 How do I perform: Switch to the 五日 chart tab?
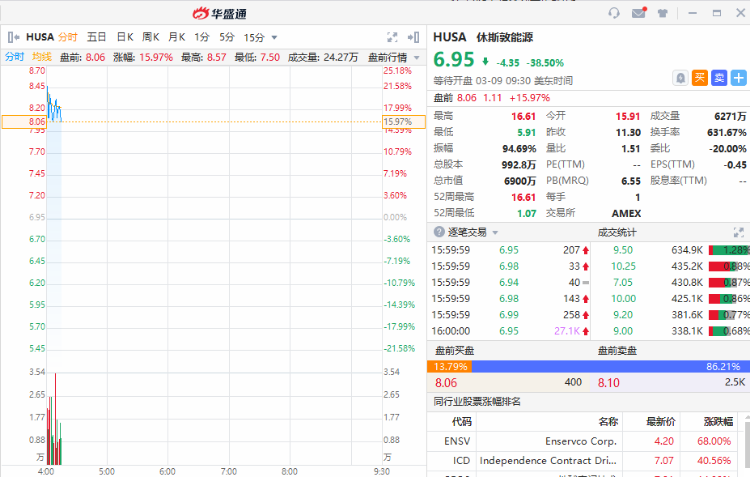tap(97, 37)
